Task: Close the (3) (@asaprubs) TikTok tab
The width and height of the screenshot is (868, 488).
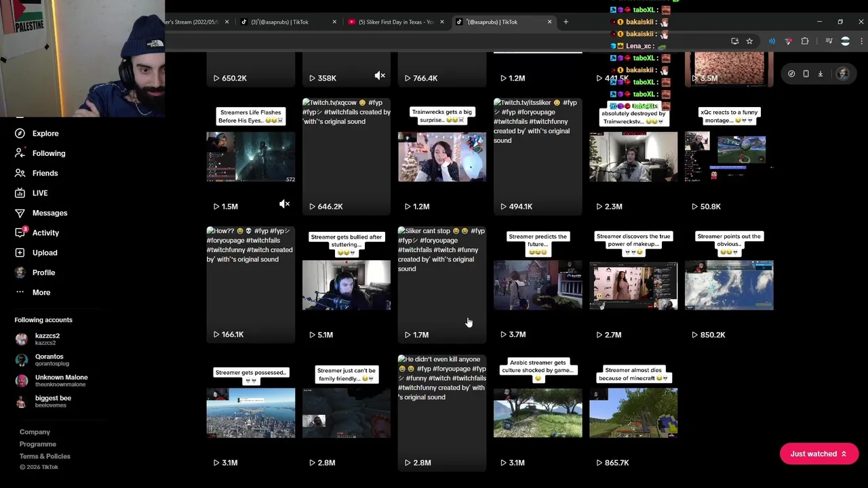Action: coord(334,22)
